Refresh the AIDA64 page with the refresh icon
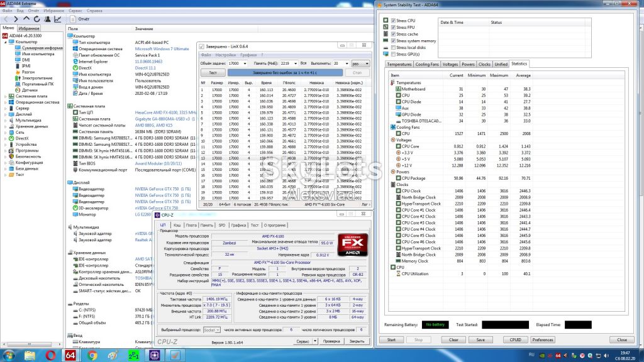 [x=37, y=19]
